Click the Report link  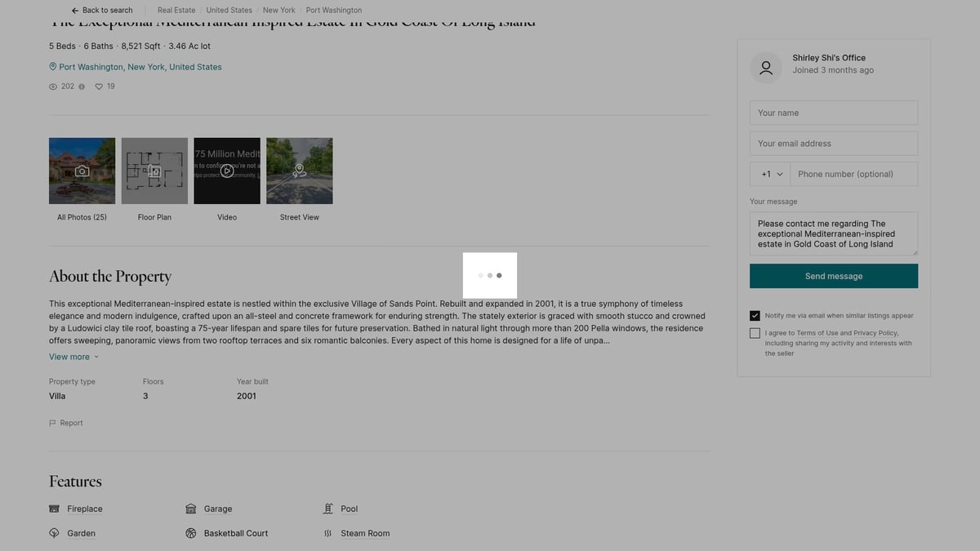click(71, 423)
